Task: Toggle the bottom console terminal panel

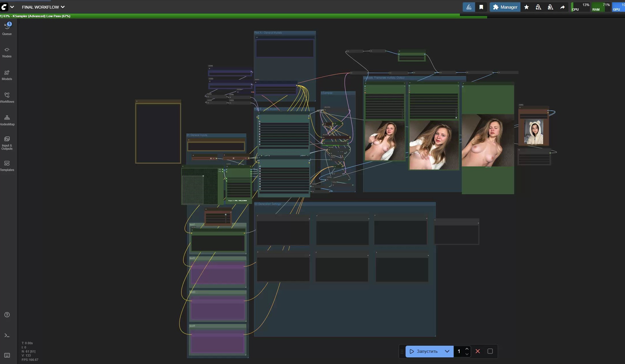Action: coord(7,335)
